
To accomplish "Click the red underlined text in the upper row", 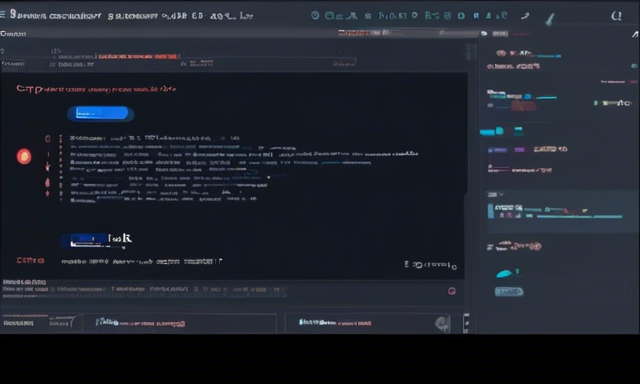I will tap(138, 56).
